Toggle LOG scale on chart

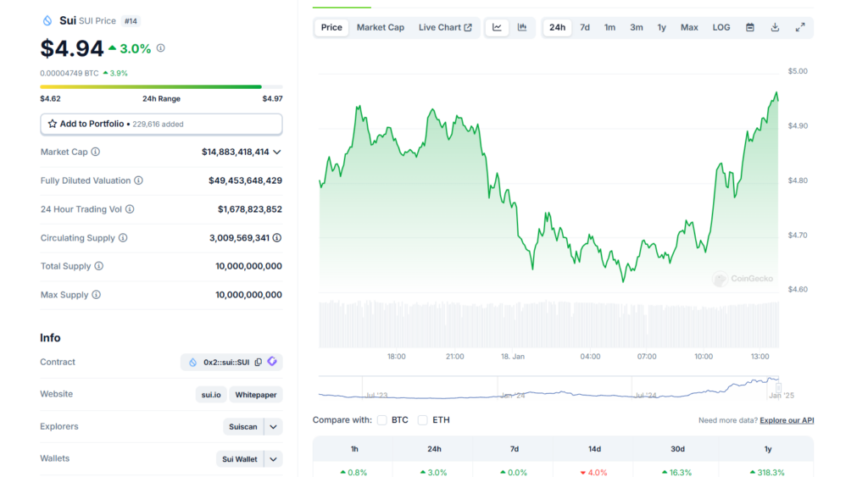[721, 28]
